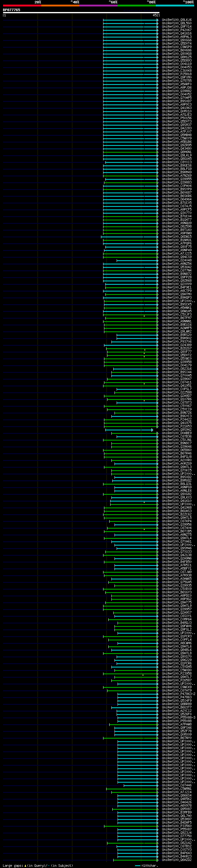Click the UniRef100_O24048 alignment bar
Viewport: 197px width, 868px height.
[x=137, y=260]
